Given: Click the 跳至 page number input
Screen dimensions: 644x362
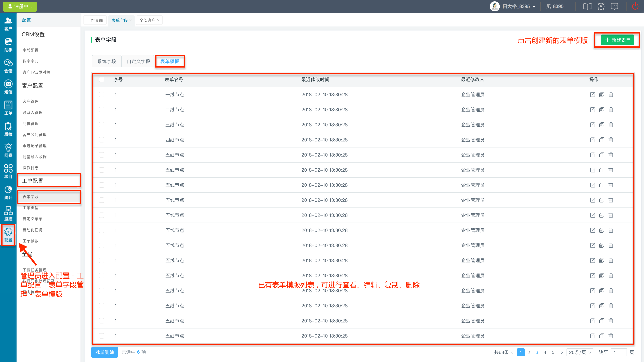Looking at the screenshot, I should [619, 352].
